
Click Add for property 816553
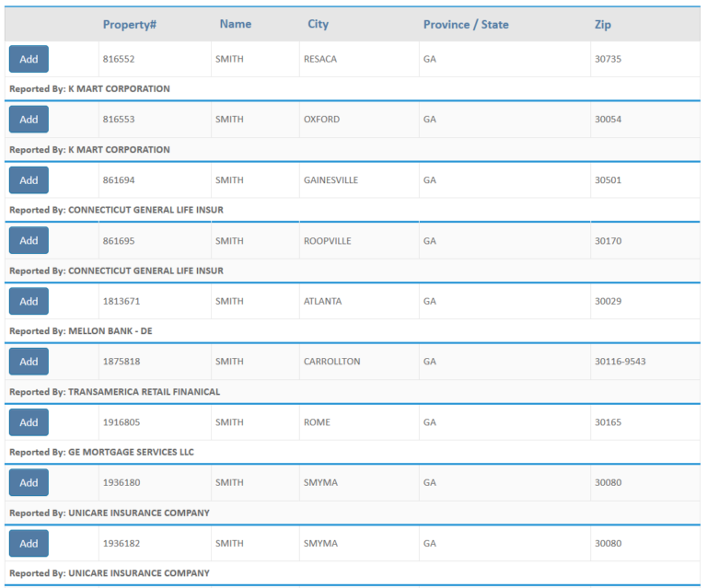click(29, 120)
